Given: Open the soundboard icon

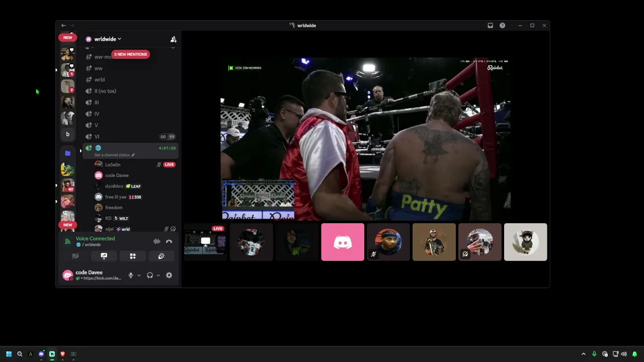Looking at the screenshot, I should coord(161,256).
